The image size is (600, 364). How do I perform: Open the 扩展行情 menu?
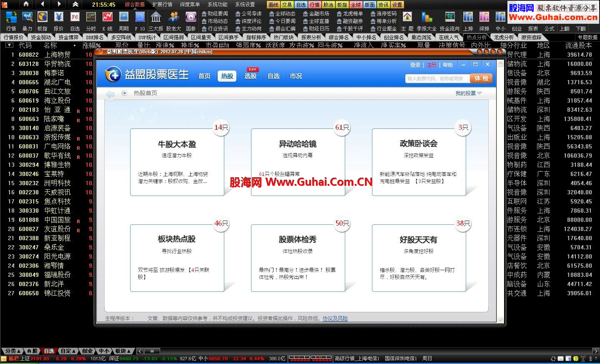162,5
